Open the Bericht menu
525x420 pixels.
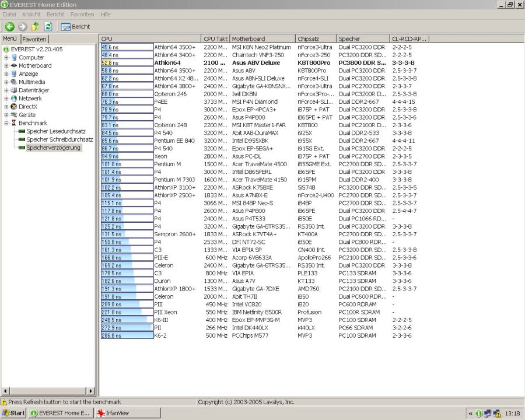tap(55, 15)
